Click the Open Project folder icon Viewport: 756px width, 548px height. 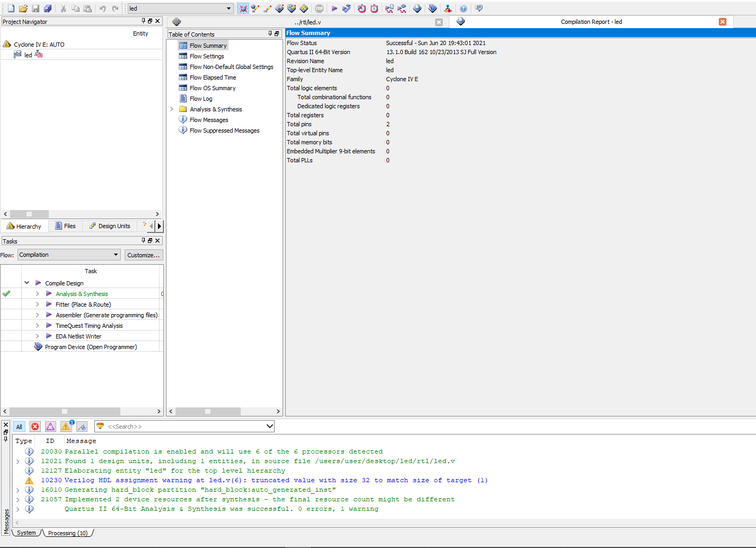(x=23, y=8)
